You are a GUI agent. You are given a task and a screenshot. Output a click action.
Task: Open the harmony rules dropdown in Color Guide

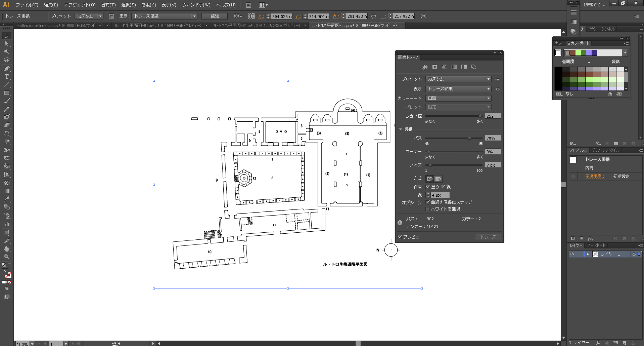pyautogui.click(x=625, y=53)
